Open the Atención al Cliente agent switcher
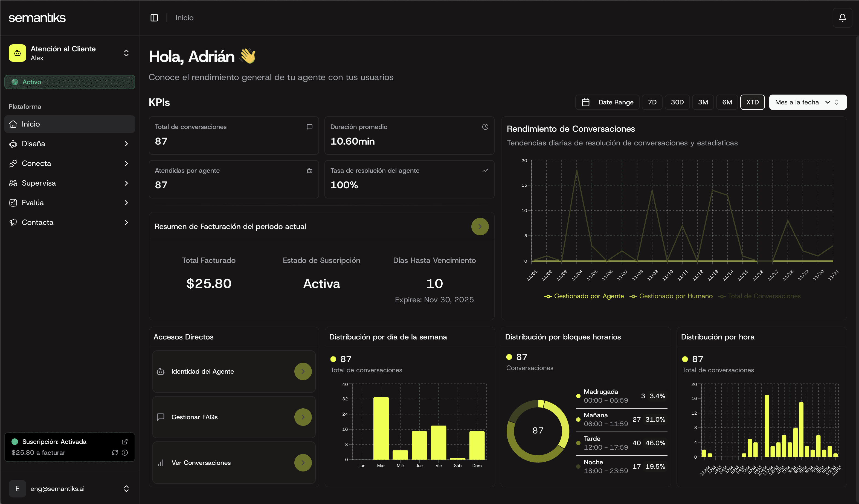The height and width of the screenshot is (504, 859). 69,53
